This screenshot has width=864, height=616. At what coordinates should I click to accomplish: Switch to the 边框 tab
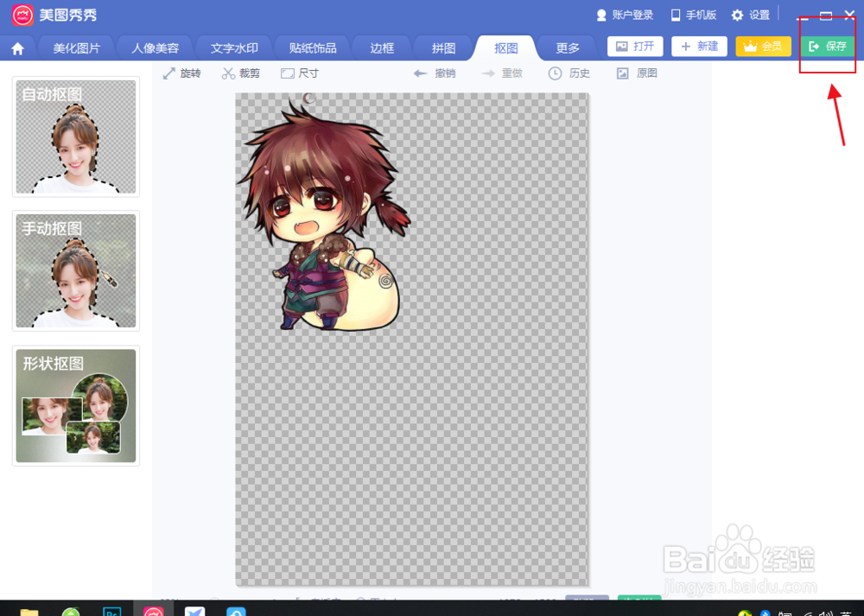point(382,48)
